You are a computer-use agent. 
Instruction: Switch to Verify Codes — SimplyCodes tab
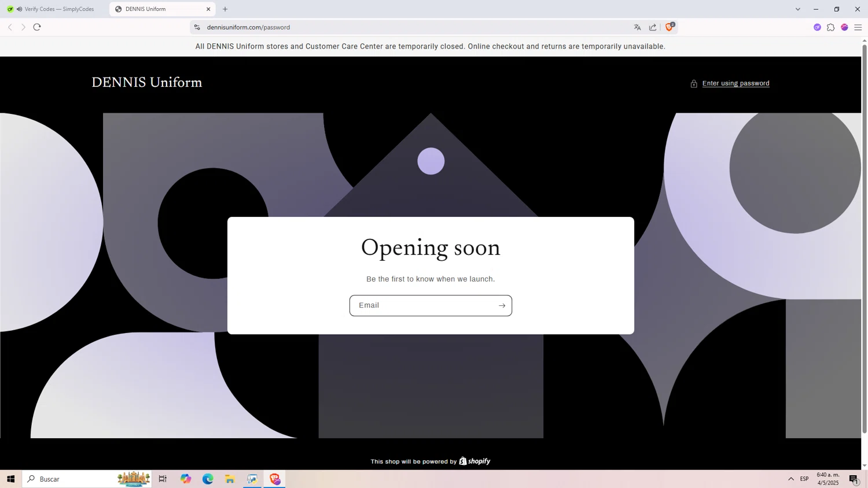(54, 9)
